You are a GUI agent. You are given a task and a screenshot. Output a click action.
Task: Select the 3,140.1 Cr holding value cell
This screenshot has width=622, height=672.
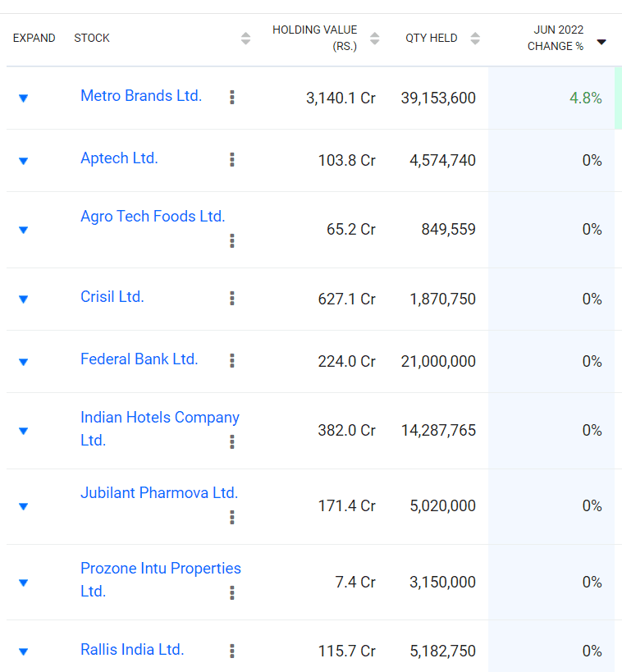click(341, 98)
